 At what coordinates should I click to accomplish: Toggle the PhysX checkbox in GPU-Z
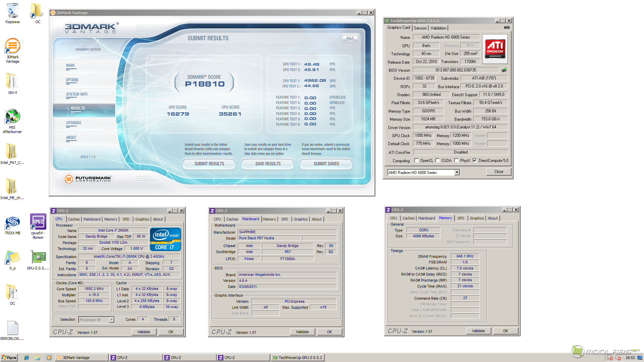click(456, 161)
